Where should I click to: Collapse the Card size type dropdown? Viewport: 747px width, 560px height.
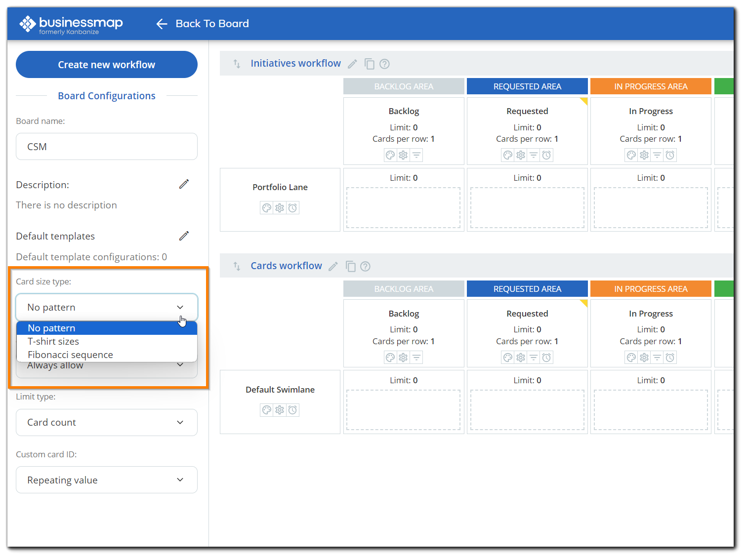(x=180, y=307)
